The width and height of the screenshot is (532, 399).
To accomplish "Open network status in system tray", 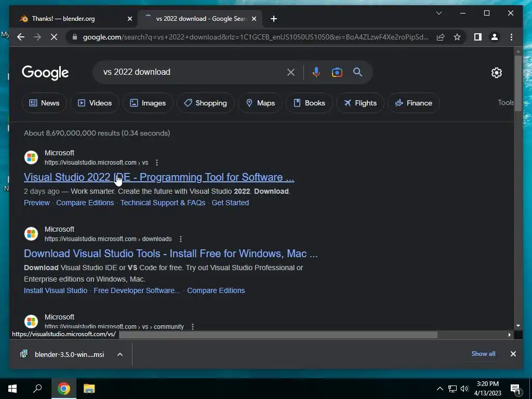I will coord(452,389).
